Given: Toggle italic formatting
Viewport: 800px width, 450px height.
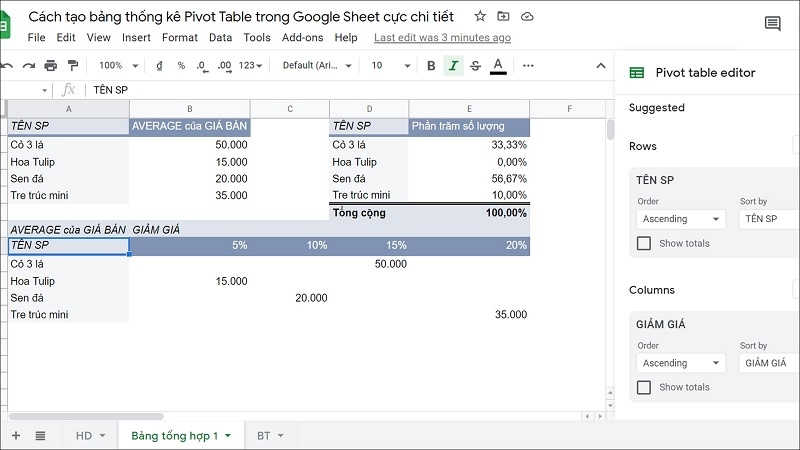Looking at the screenshot, I should [x=453, y=65].
